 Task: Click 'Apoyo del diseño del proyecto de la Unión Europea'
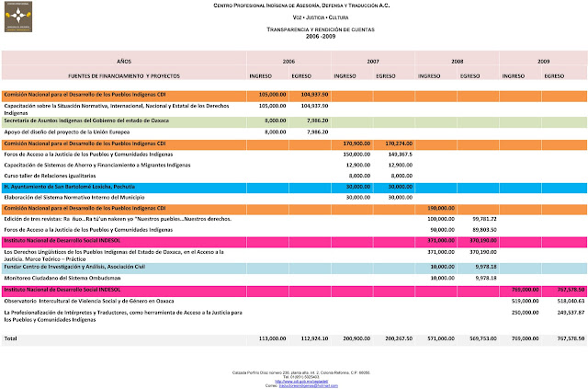tap(67, 132)
